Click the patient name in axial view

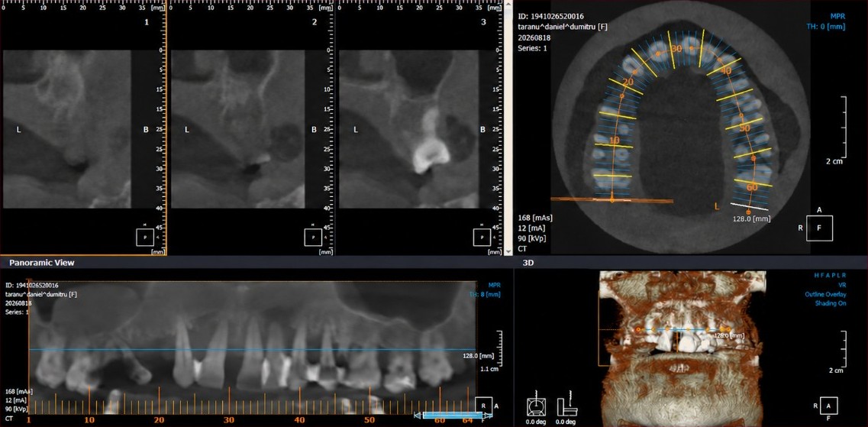(563, 27)
